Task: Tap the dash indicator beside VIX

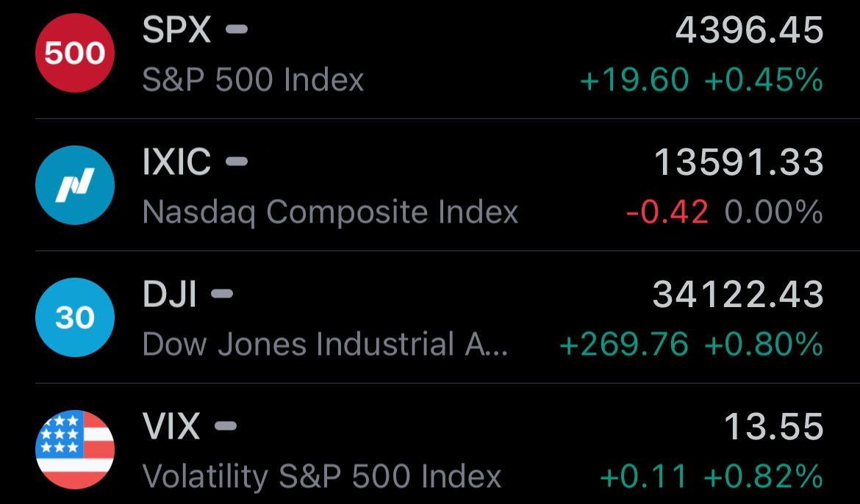Action: click(226, 425)
